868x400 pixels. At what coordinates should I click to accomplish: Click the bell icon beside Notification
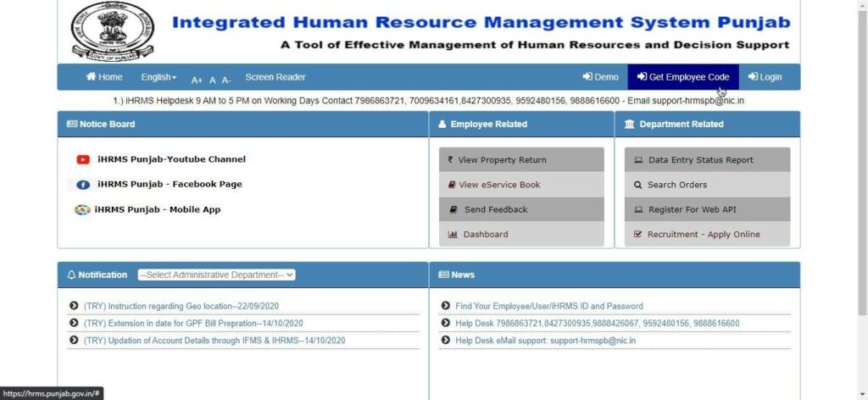click(x=71, y=275)
